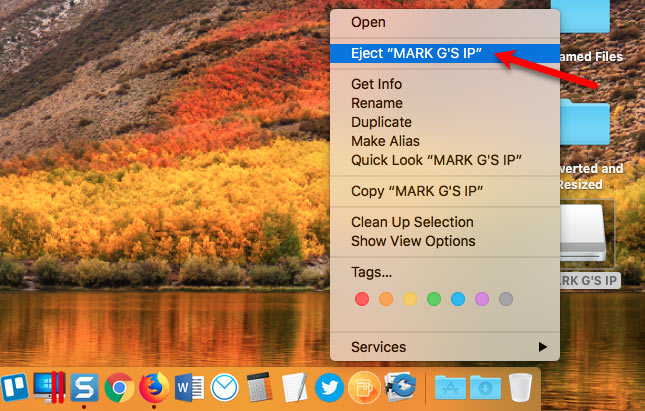
Task: Click Tags… in the context menu
Action: (x=371, y=271)
